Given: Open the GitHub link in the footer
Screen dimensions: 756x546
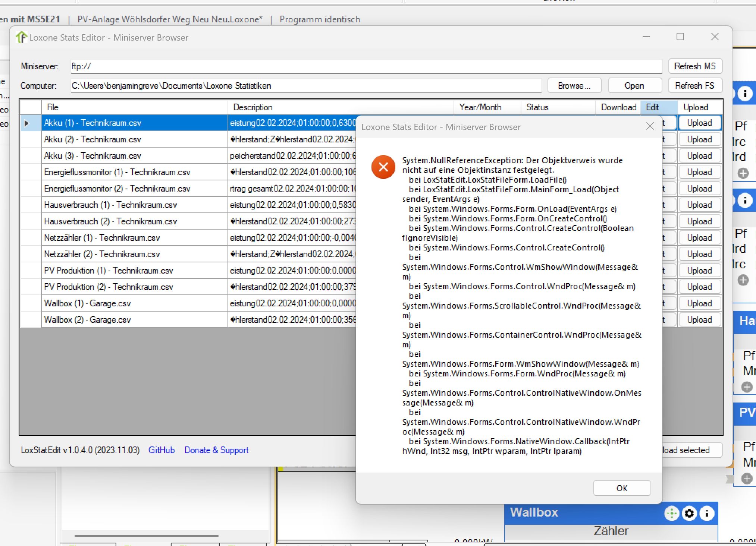Looking at the screenshot, I should [x=161, y=450].
